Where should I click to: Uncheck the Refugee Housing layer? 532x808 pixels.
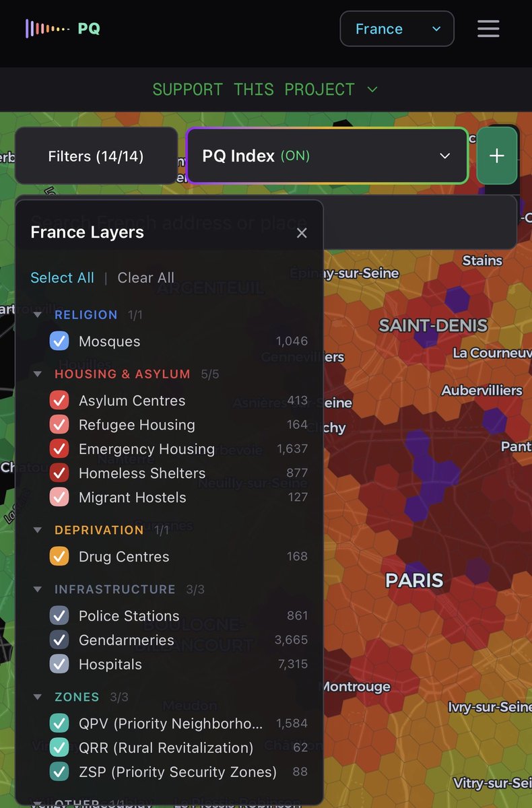pyautogui.click(x=59, y=425)
